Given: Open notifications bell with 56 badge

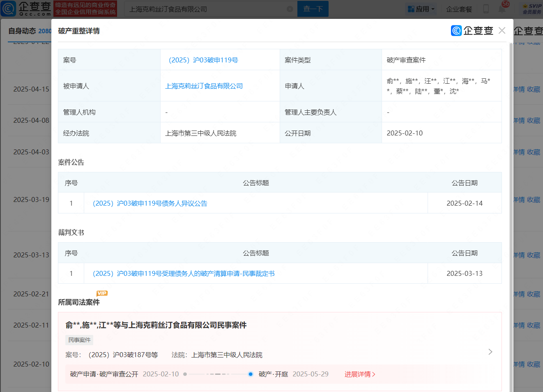Looking at the screenshot, I should point(502,8).
